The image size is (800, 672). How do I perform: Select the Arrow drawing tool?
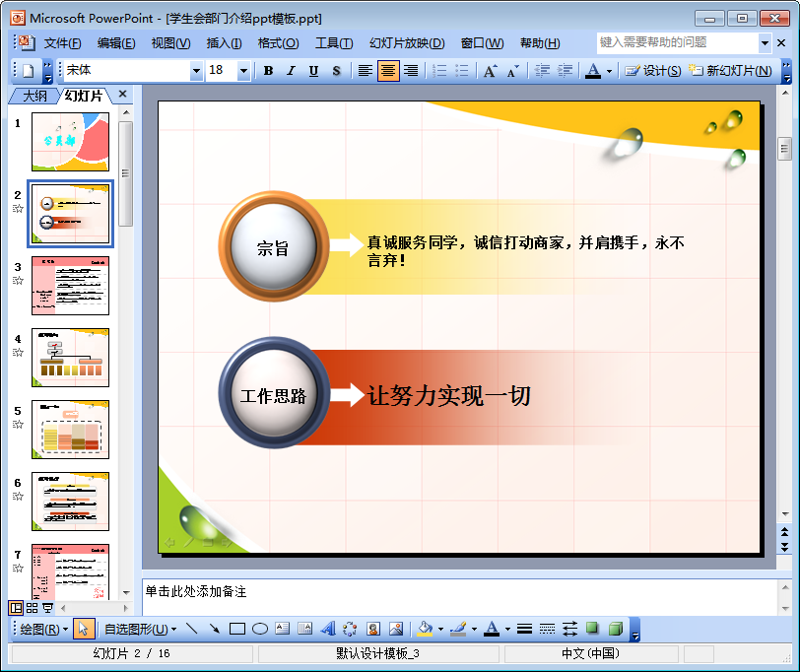215,629
